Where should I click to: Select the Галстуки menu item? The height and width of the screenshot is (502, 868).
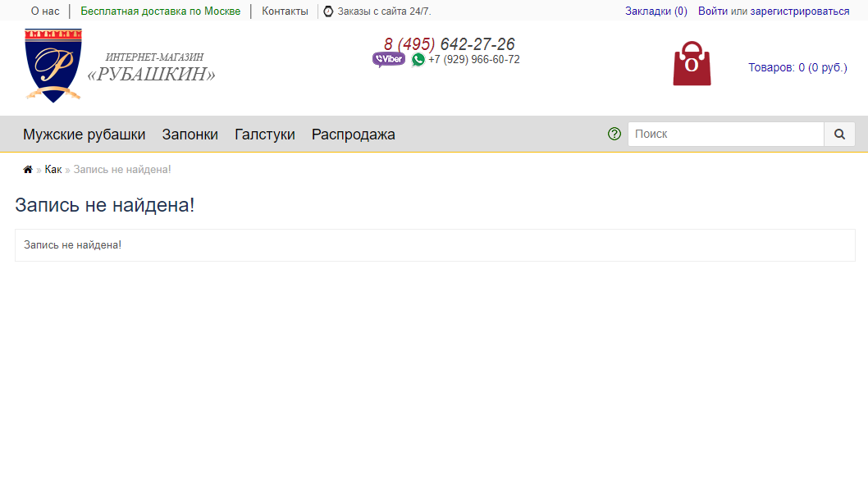click(x=264, y=135)
